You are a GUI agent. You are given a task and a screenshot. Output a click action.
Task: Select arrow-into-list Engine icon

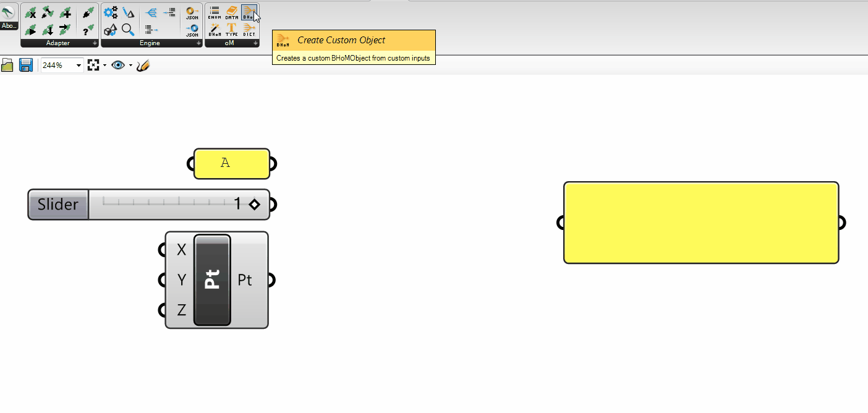(x=169, y=12)
